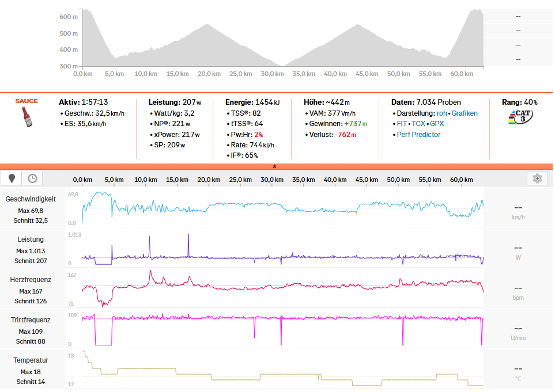The width and height of the screenshot is (555, 392).
Task: Click the elevation profile's middle peak
Action: tap(207, 25)
